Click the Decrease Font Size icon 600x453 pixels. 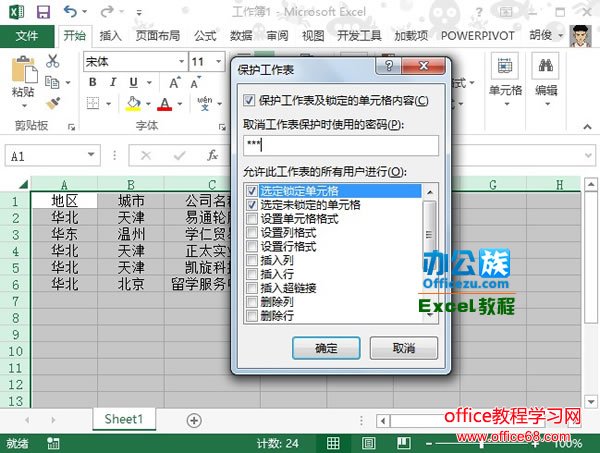coord(195,82)
